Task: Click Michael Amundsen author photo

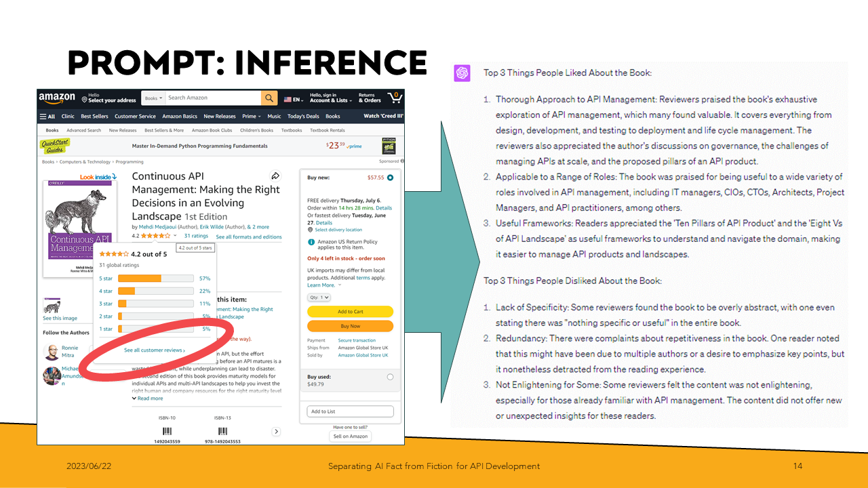Action: pos(52,375)
